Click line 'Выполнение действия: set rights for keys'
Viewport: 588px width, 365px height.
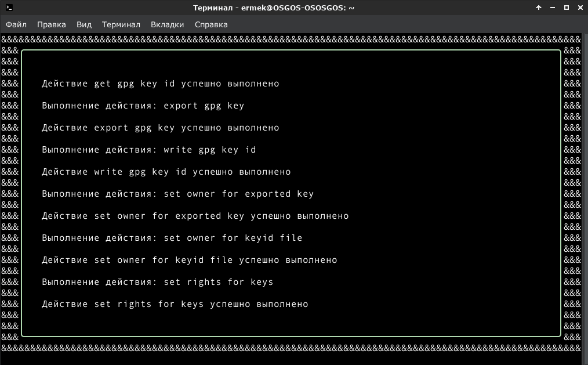tap(158, 282)
